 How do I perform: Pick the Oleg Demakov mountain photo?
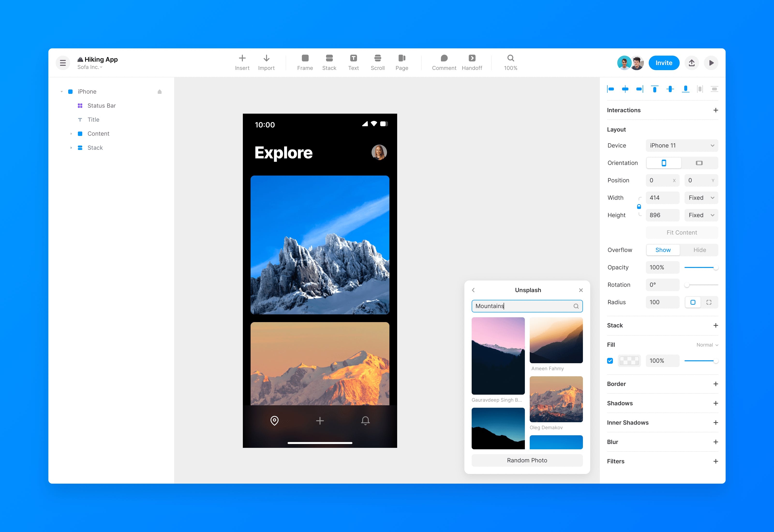[556, 399]
